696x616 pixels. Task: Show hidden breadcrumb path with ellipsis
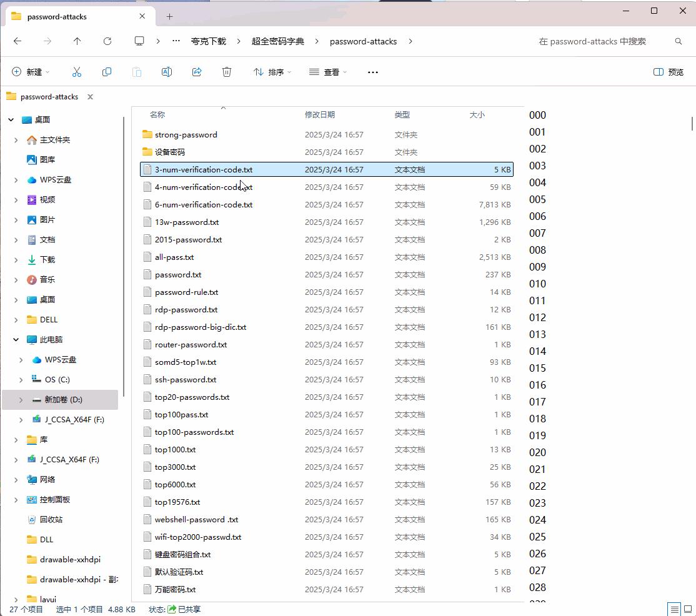pyautogui.click(x=176, y=41)
